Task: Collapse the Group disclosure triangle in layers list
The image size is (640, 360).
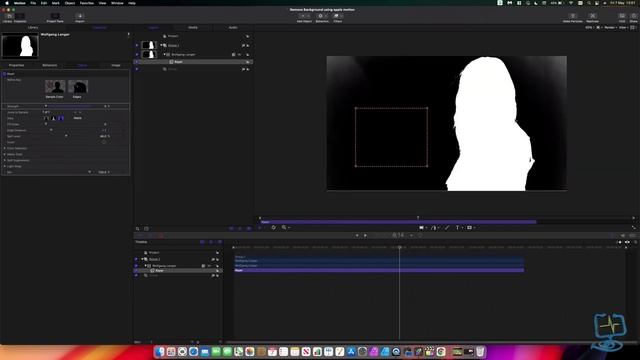Action: click(161, 45)
